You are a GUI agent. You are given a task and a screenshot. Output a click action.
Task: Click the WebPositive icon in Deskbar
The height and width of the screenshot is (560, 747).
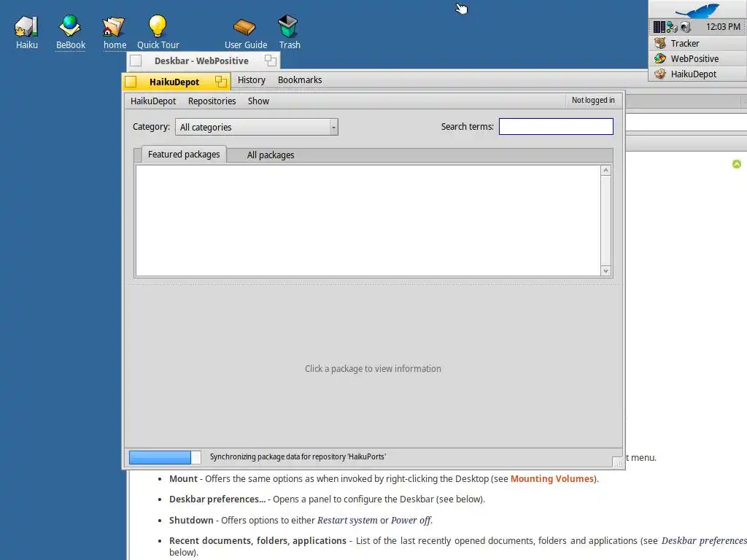[659, 58]
